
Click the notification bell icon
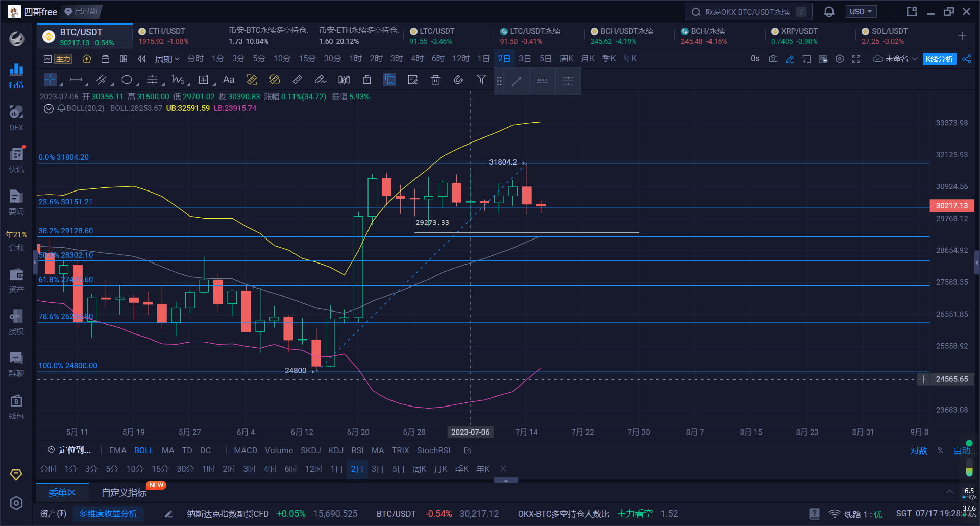point(829,12)
